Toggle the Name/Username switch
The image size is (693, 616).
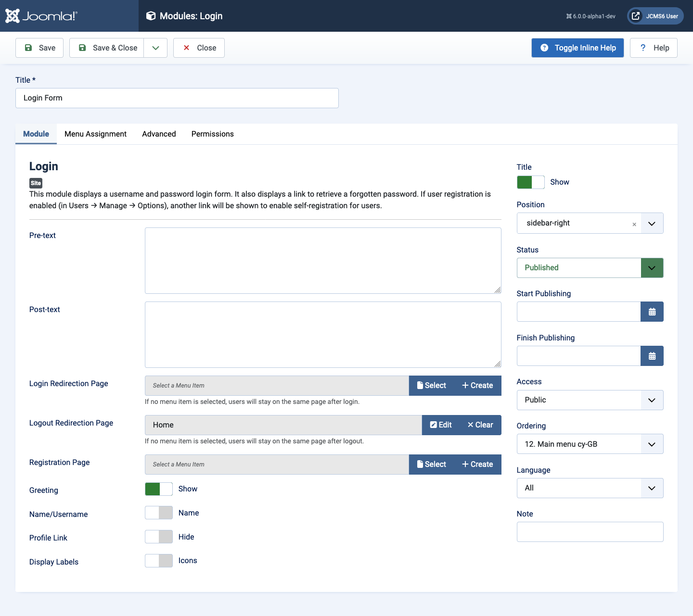[159, 513]
